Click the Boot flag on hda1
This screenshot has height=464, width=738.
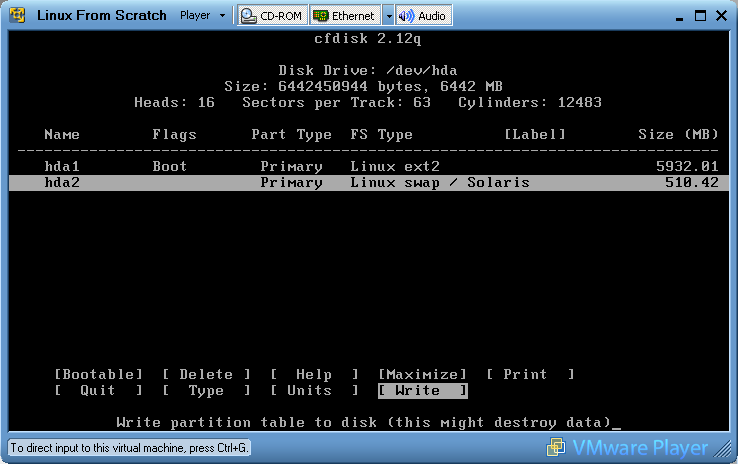169,167
